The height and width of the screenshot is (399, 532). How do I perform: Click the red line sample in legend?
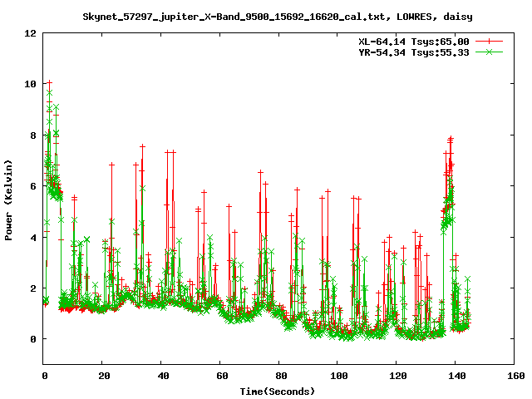coord(489,42)
